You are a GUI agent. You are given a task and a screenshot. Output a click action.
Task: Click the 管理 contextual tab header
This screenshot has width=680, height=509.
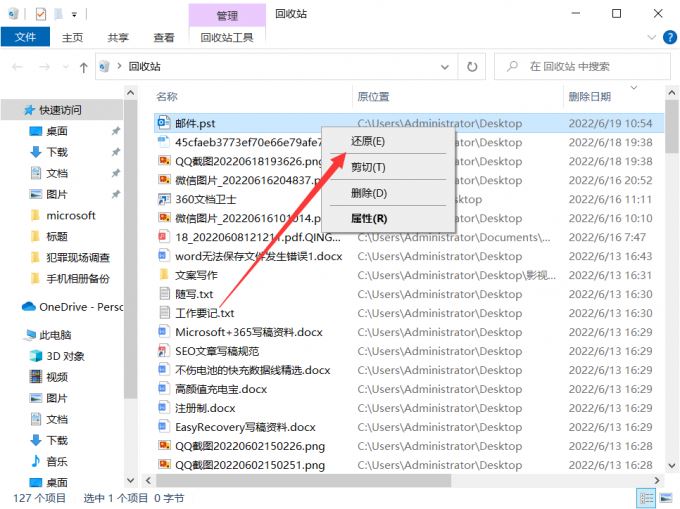click(227, 16)
